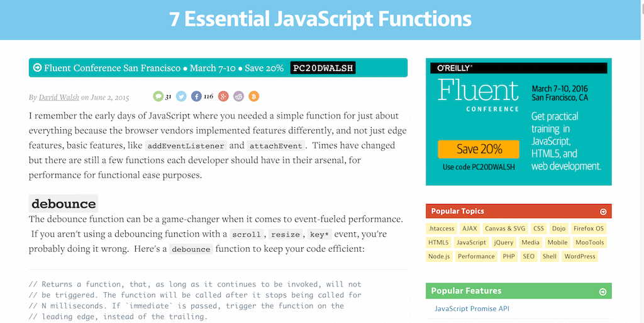
Task: Expand Popular Features with its arrow icon
Action: click(603, 292)
